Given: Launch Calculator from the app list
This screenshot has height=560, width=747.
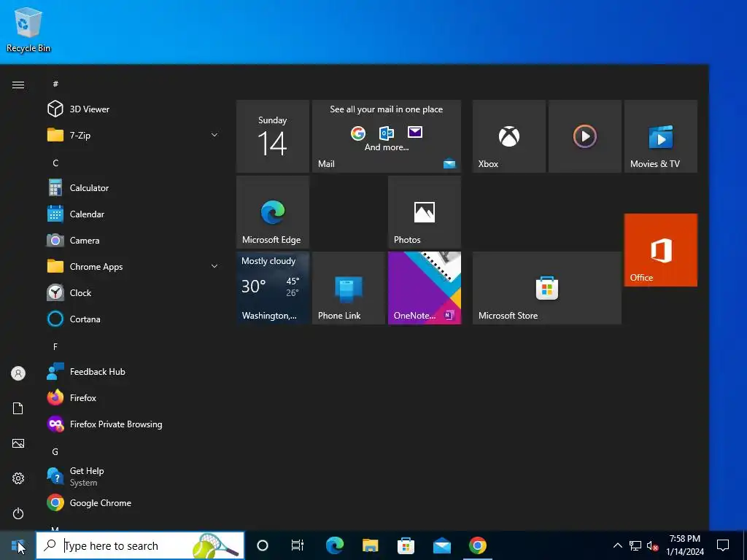Looking at the screenshot, I should tap(133, 187).
